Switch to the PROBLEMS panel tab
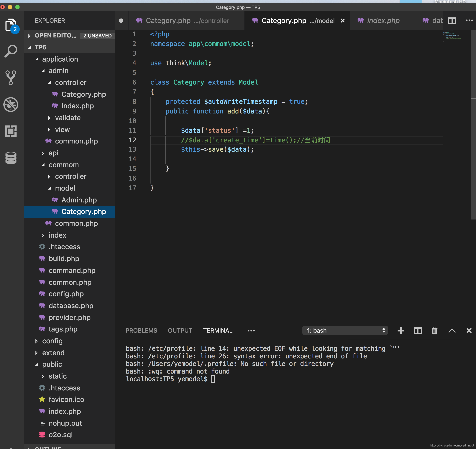476x449 pixels. point(141,331)
